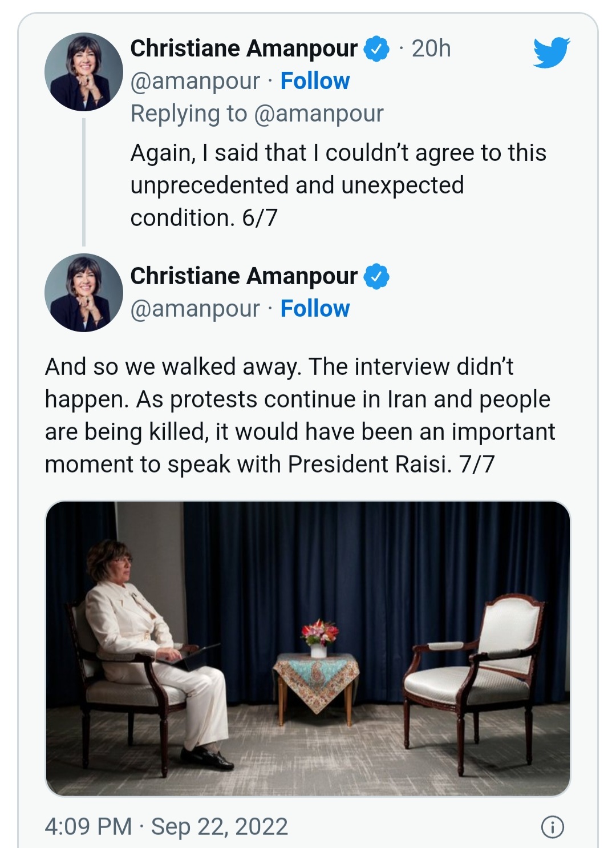Click the thread line connecting the tweets
616x848 pixels.
pyautogui.click(x=84, y=183)
